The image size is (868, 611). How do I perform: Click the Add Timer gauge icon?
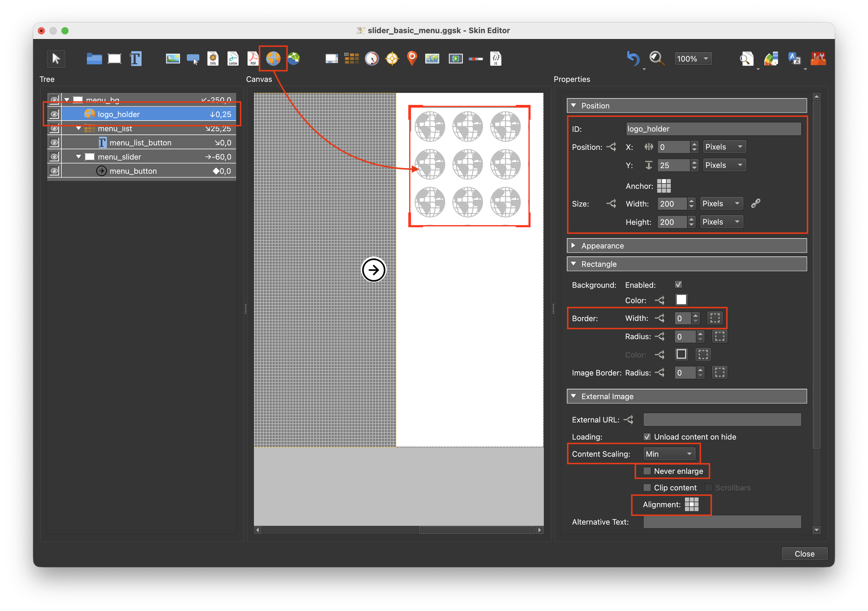(372, 59)
